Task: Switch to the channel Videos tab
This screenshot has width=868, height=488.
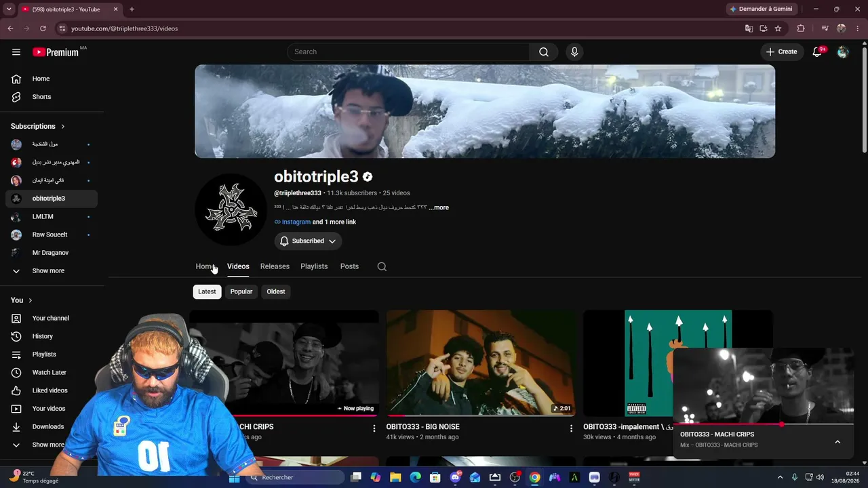Action: tap(238, 266)
